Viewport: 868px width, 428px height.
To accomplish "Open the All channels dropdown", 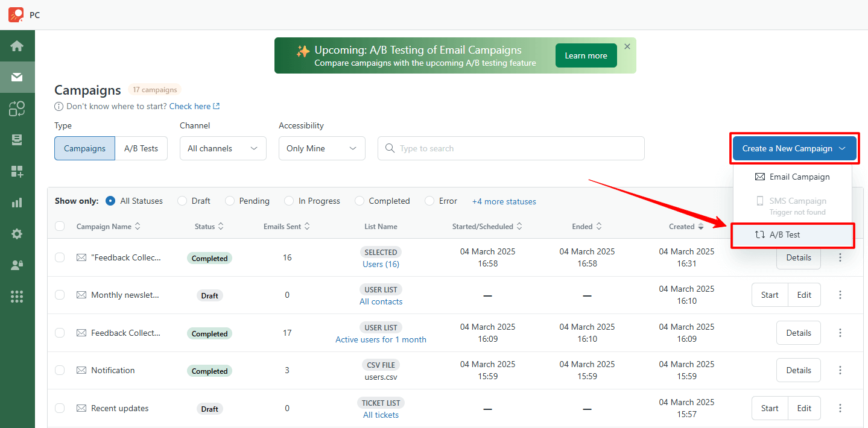I will click(223, 148).
